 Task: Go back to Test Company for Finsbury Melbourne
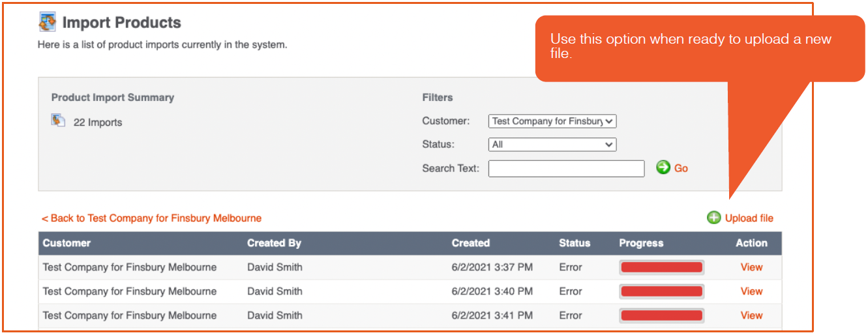click(x=151, y=218)
